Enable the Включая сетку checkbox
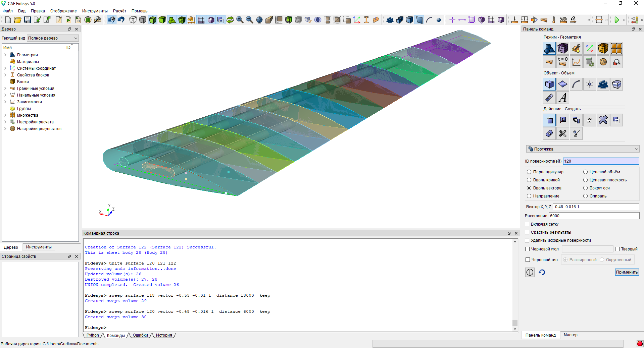 click(527, 224)
